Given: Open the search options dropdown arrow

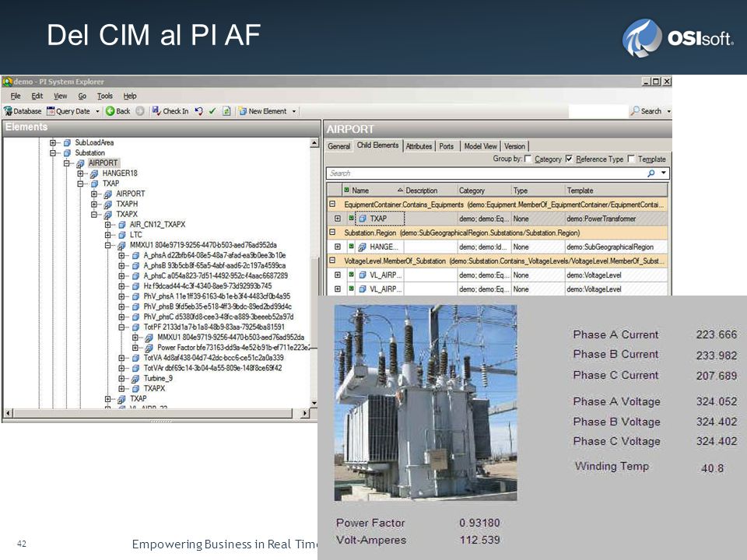Looking at the screenshot, I should [x=663, y=173].
